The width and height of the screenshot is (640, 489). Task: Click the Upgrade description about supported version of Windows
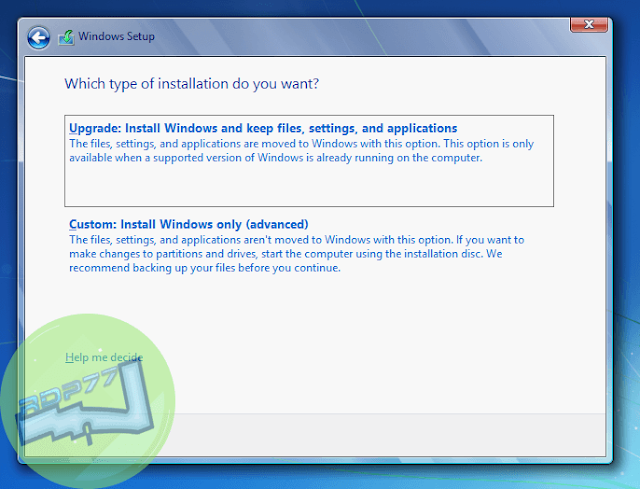coord(301,151)
